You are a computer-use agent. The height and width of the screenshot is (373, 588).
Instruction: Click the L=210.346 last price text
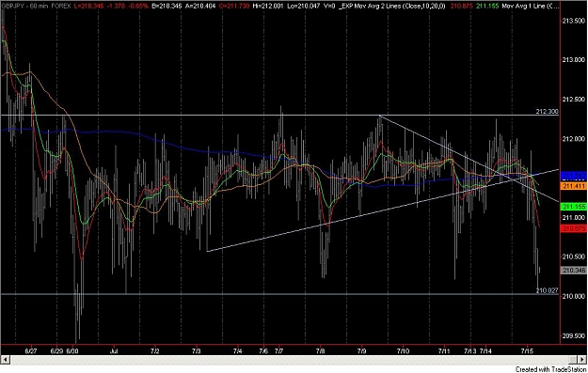(x=88, y=6)
